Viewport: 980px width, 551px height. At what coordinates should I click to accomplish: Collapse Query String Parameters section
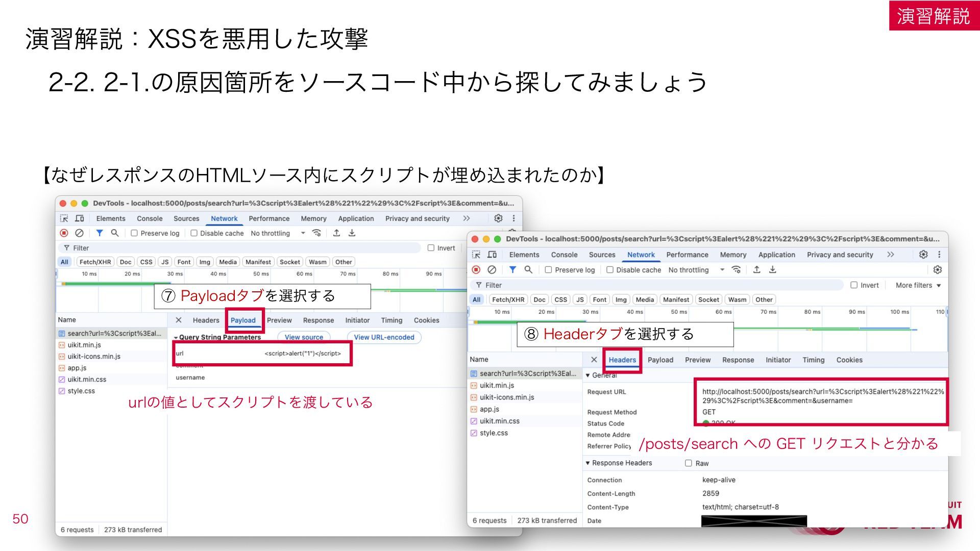click(176, 338)
